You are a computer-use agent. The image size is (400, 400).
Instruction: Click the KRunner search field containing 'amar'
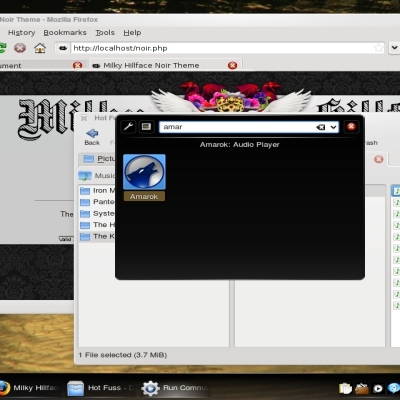coord(249,127)
